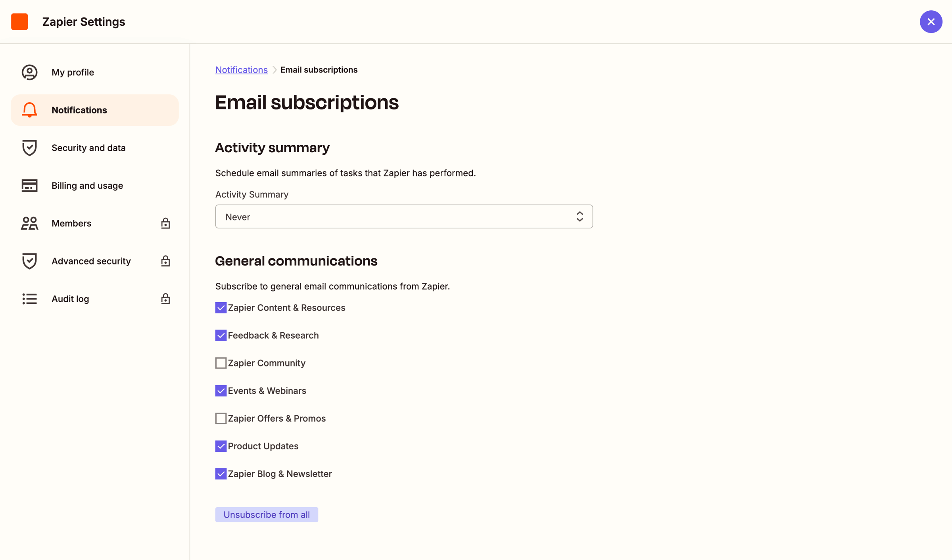Untick the Events & Webinars checkbox
The height and width of the screenshot is (560, 952).
click(221, 391)
